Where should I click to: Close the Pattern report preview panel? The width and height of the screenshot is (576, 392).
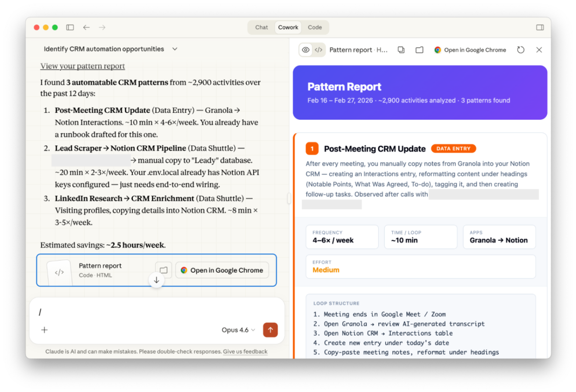pos(539,50)
